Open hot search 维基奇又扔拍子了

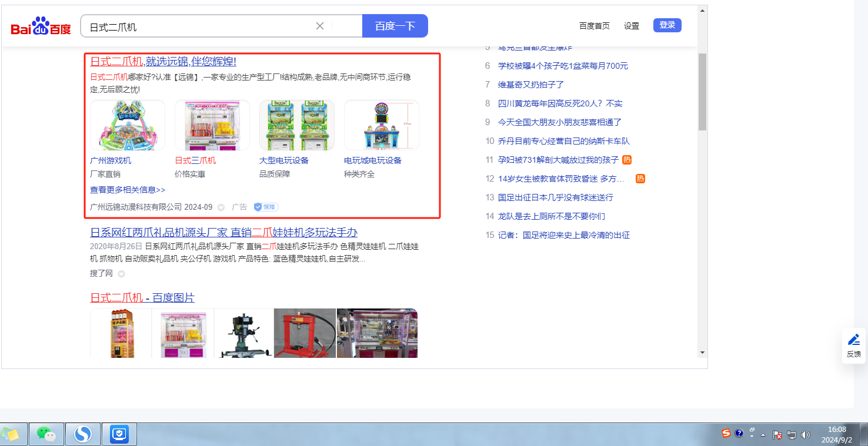pyautogui.click(x=531, y=85)
